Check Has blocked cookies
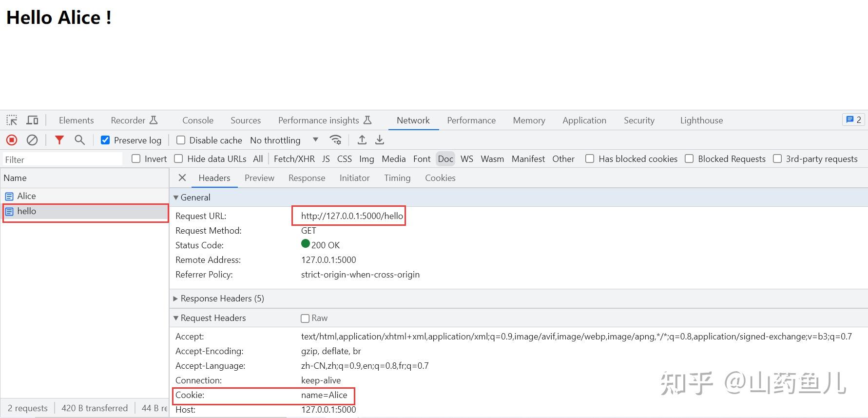 [590, 159]
